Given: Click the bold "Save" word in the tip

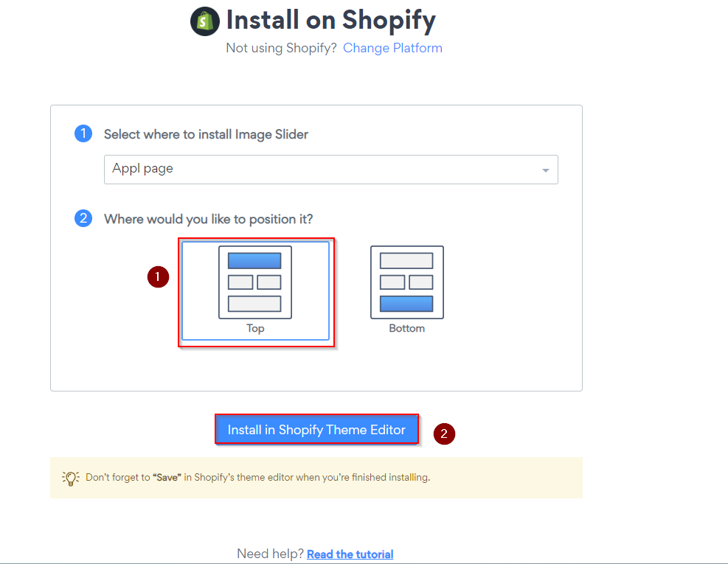Looking at the screenshot, I should (167, 477).
